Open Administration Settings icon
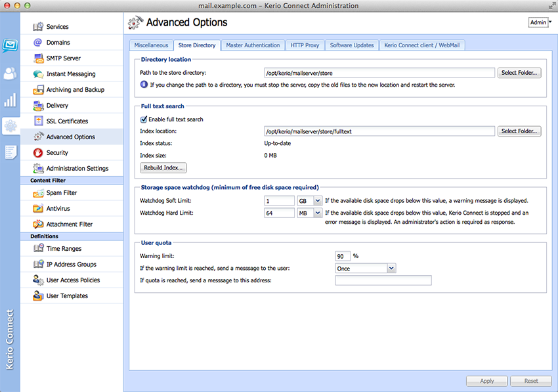 point(38,168)
